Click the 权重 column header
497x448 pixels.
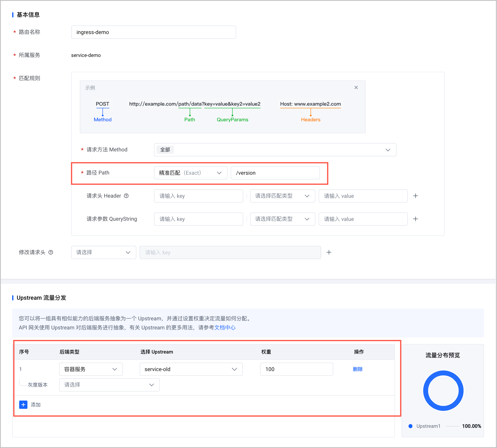[x=266, y=352]
